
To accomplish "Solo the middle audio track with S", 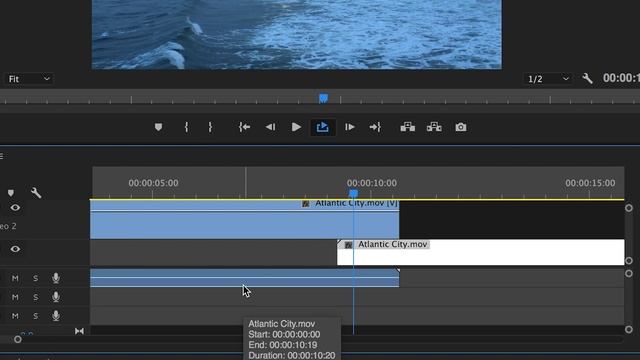I will [36, 297].
